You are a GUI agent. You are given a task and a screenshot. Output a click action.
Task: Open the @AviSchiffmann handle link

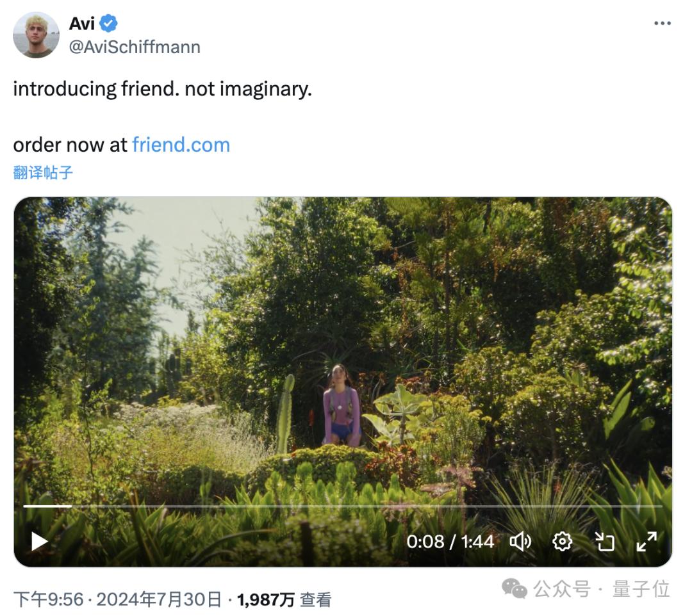tap(135, 47)
